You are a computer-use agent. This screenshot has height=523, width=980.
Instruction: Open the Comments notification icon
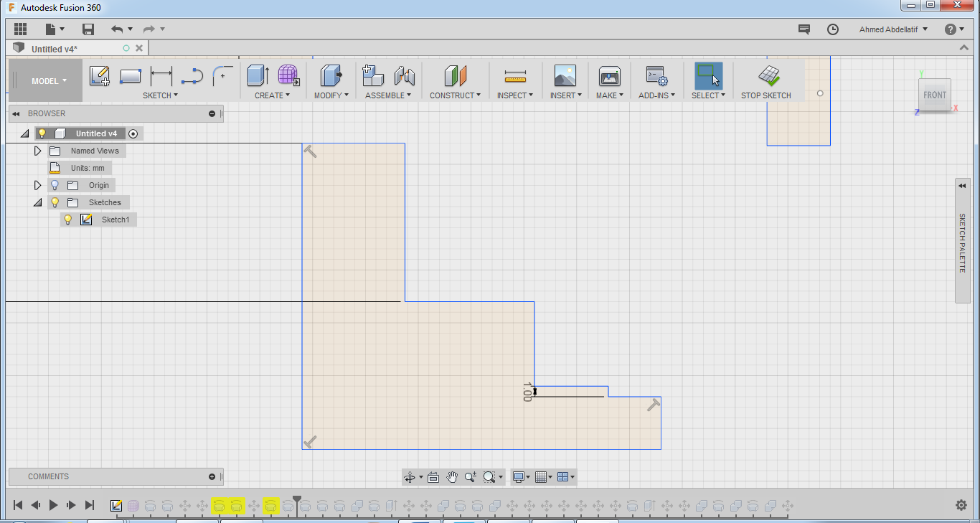804,29
